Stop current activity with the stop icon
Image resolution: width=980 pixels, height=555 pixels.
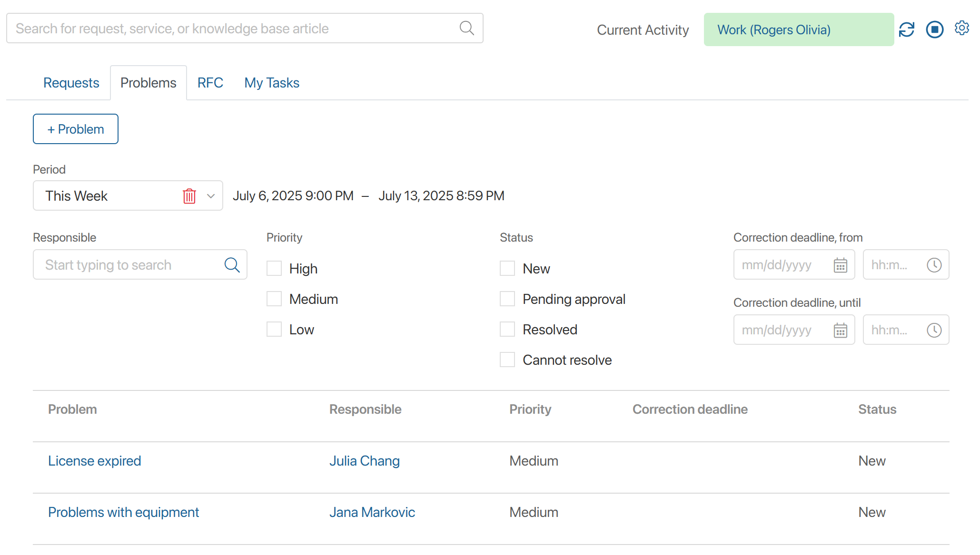[x=934, y=29]
